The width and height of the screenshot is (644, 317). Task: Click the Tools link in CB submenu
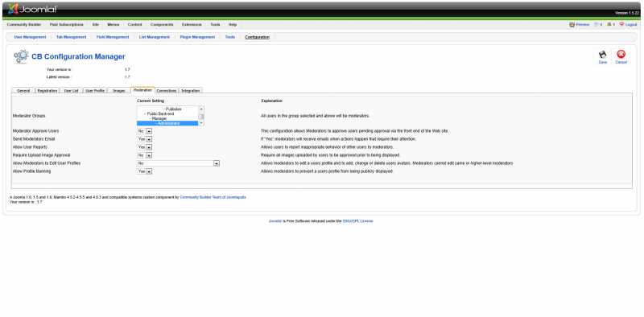click(230, 37)
